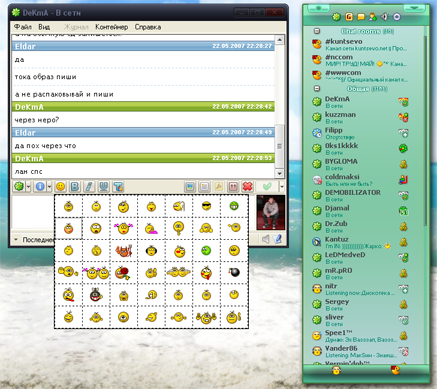The image size is (437, 389).
Task: Click the red X cancel icon
Action: (x=247, y=187)
